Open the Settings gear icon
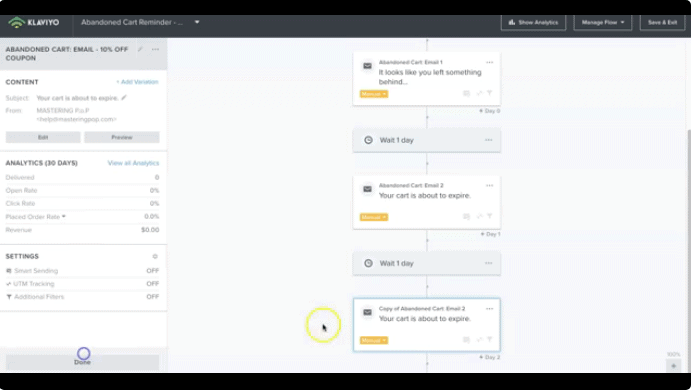The image size is (693, 390). pyautogui.click(x=155, y=256)
